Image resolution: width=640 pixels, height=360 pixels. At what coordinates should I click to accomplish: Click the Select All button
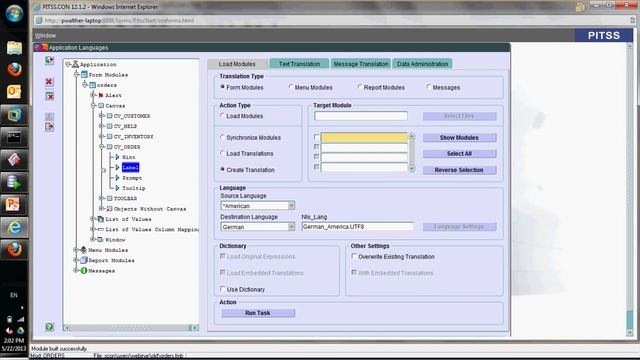(459, 153)
